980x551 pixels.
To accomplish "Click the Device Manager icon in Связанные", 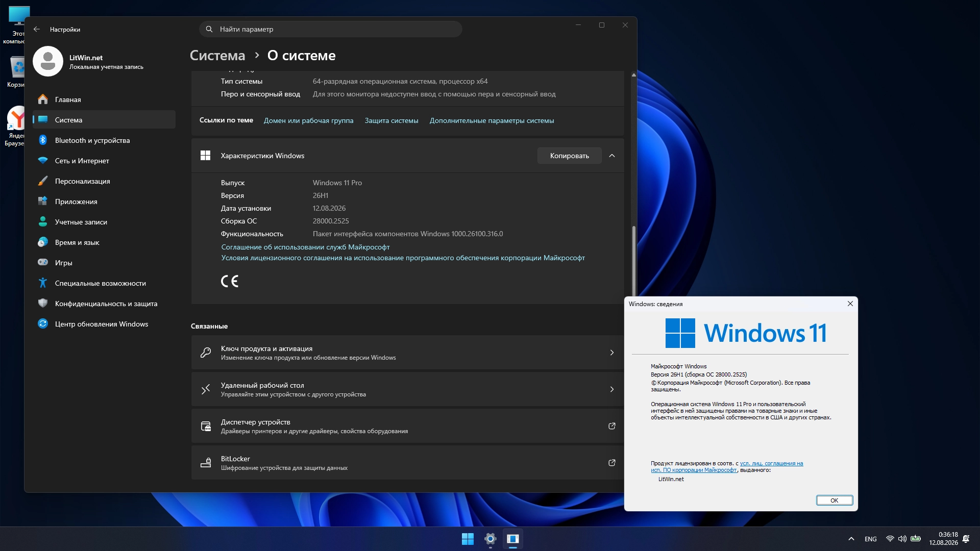I will point(206,426).
